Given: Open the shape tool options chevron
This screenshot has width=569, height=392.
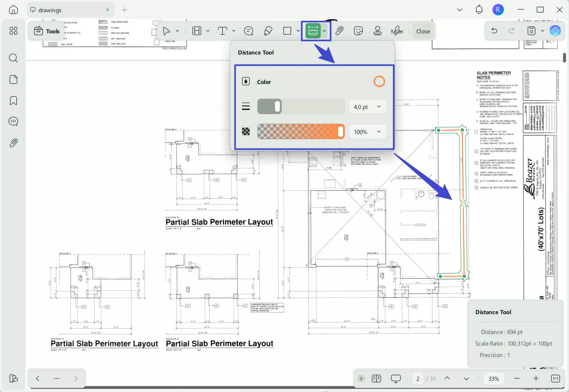Looking at the screenshot, I should click(297, 31).
